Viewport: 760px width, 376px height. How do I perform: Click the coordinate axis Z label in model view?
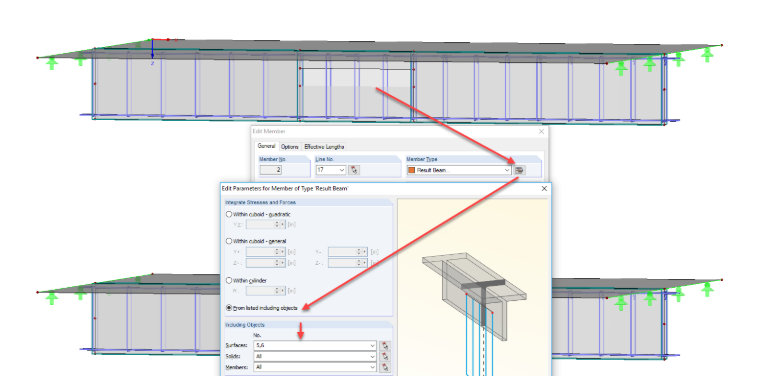(x=152, y=63)
